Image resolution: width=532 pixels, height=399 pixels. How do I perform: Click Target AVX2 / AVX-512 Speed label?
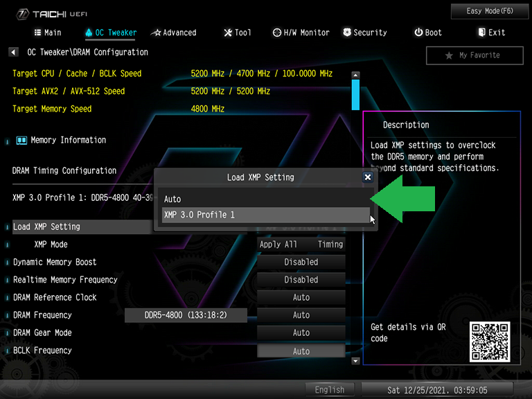[69, 91]
